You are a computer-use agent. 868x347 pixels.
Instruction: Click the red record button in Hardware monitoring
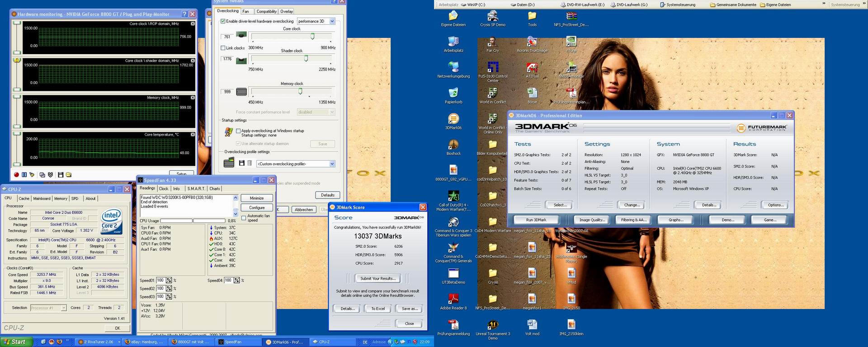click(x=16, y=175)
